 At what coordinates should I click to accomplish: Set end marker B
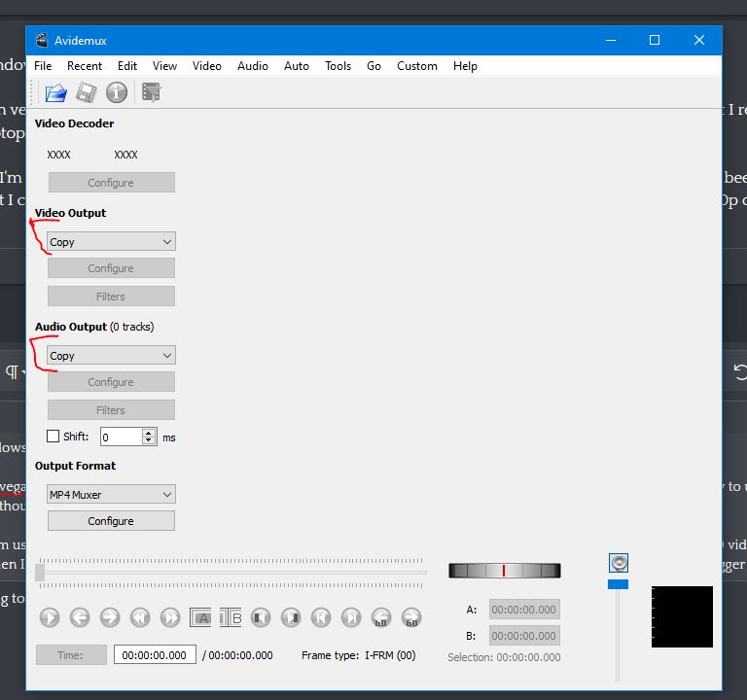(231, 617)
